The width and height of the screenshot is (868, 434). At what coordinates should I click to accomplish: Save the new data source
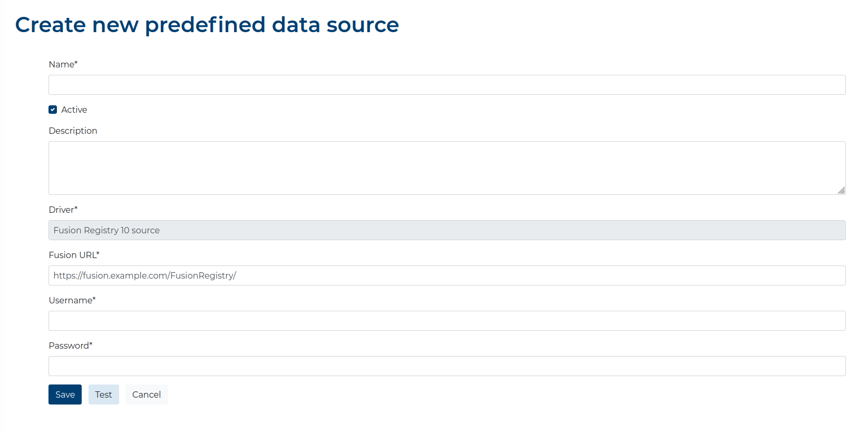click(x=65, y=394)
